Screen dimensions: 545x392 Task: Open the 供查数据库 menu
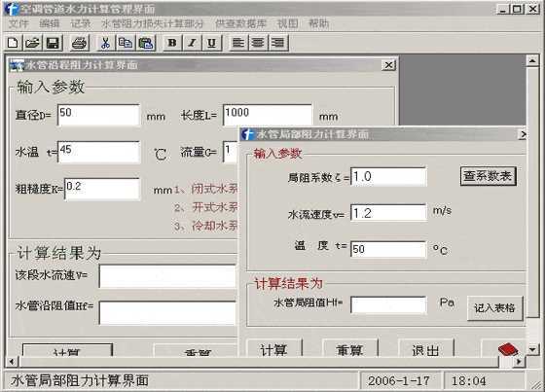tap(240, 23)
